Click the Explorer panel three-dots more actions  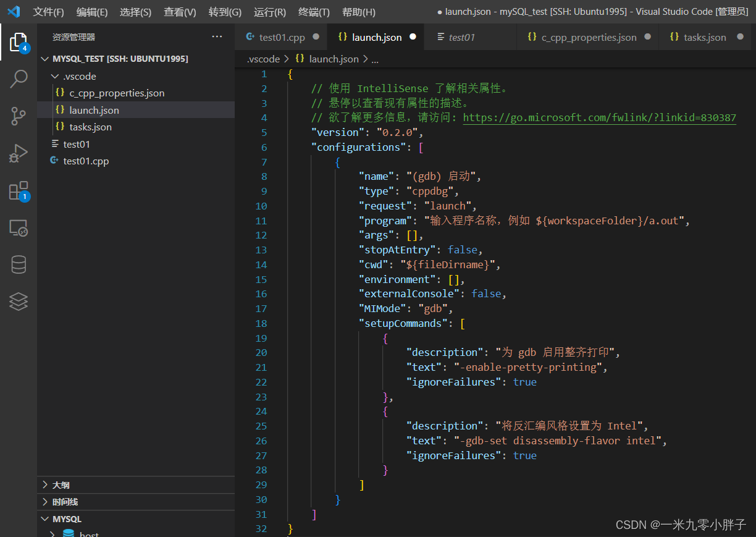(217, 37)
